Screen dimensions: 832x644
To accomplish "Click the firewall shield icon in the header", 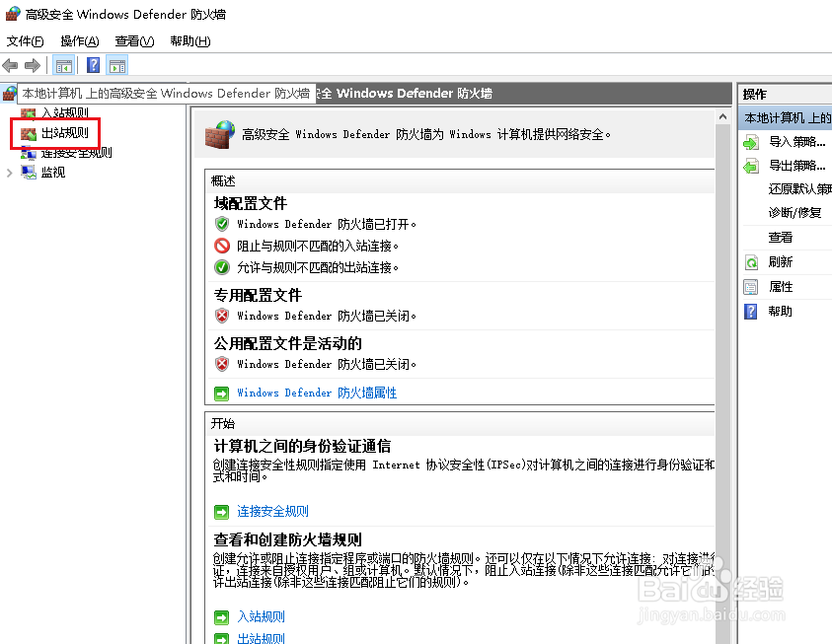I will point(219,133).
